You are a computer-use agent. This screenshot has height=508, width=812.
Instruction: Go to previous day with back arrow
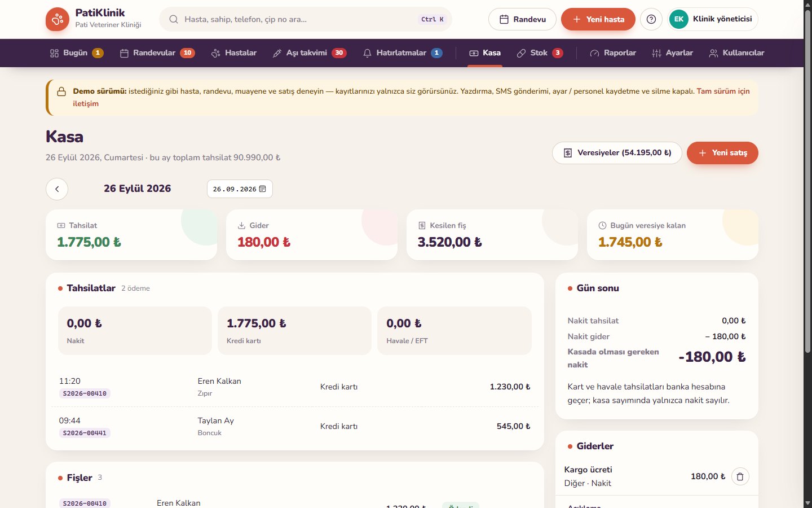pos(57,189)
